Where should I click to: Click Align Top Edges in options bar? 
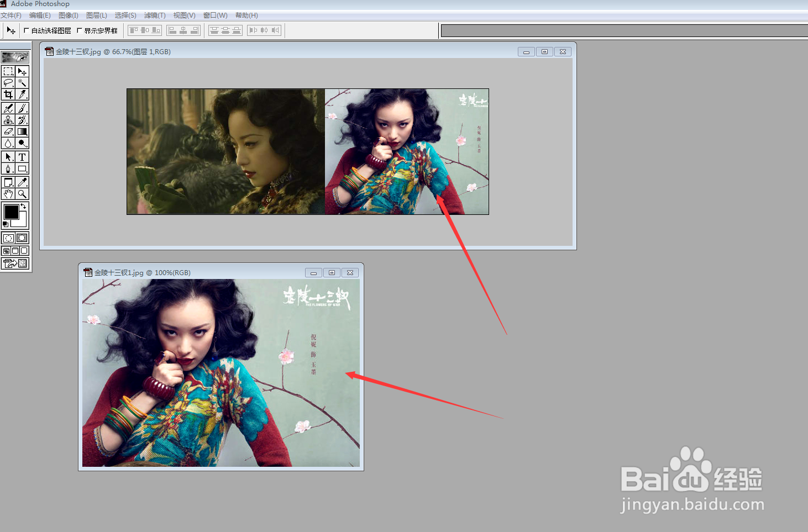pos(134,30)
